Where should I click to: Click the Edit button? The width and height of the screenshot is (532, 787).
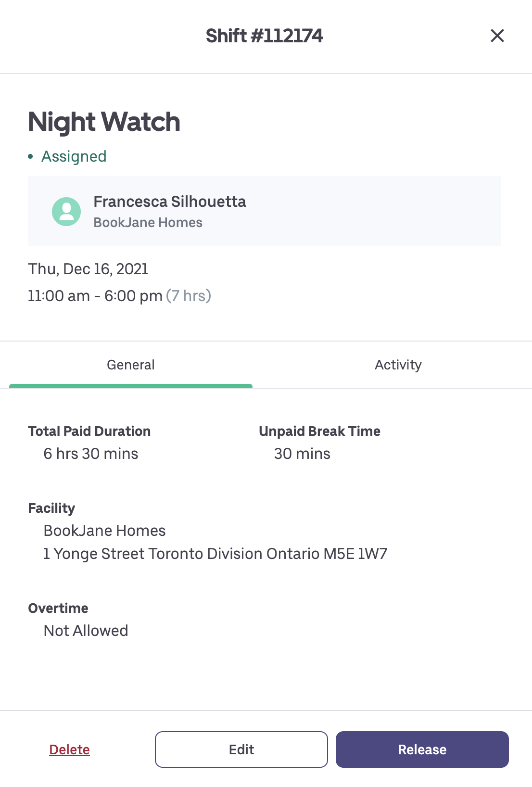pyautogui.click(x=241, y=749)
